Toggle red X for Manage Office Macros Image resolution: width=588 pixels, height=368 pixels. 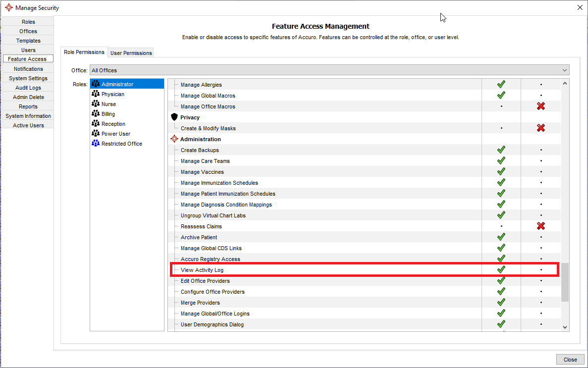click(x=540, y=106)
